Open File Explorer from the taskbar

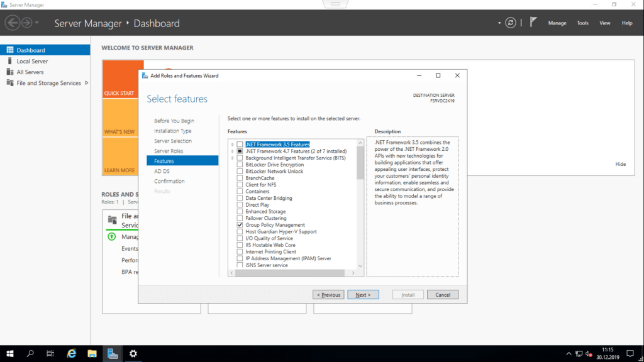tap(92, 354)
